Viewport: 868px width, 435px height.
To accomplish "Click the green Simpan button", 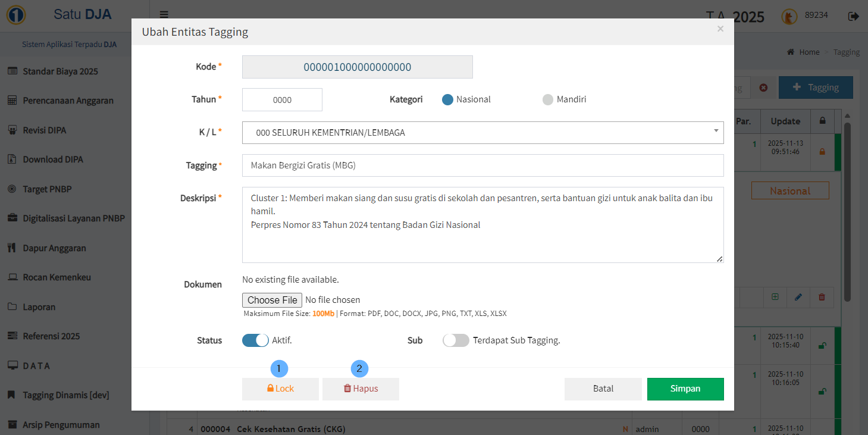I will click(685, 389).
